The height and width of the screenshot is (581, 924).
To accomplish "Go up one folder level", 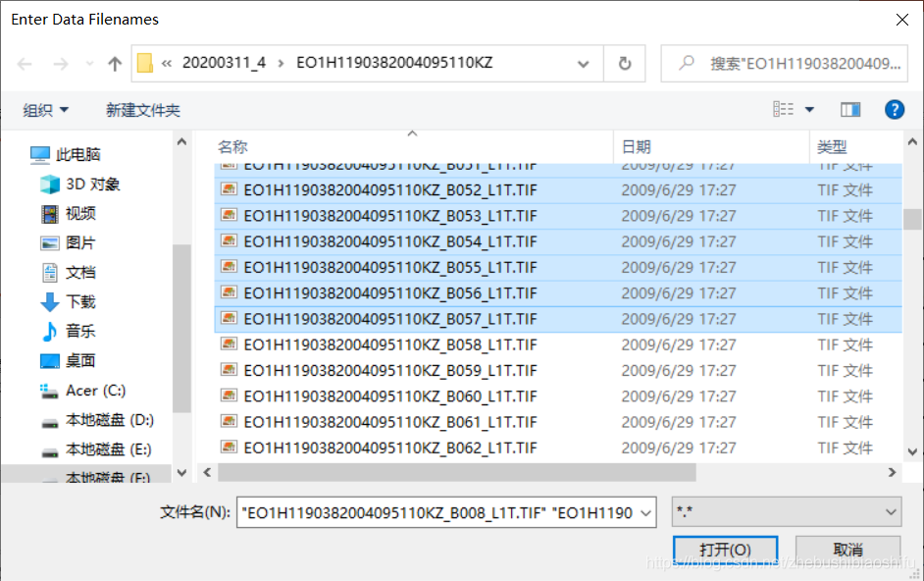I will click(115, 64).
